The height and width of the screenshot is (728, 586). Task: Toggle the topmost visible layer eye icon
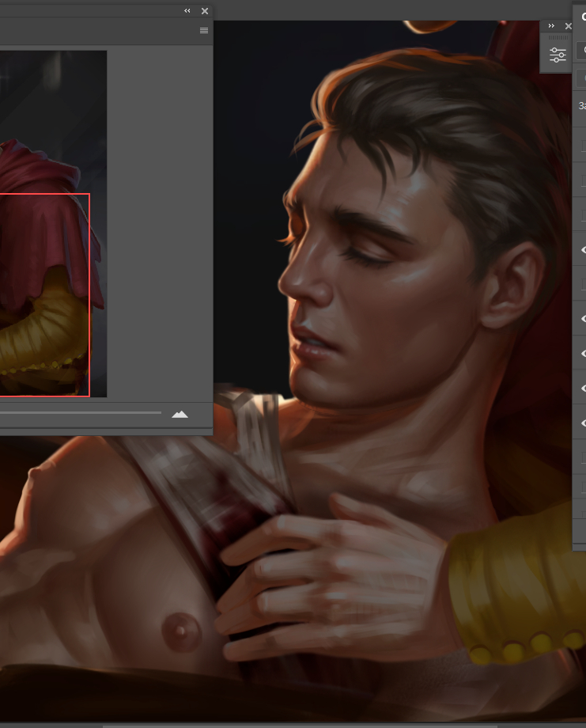[x=583, y=250]
